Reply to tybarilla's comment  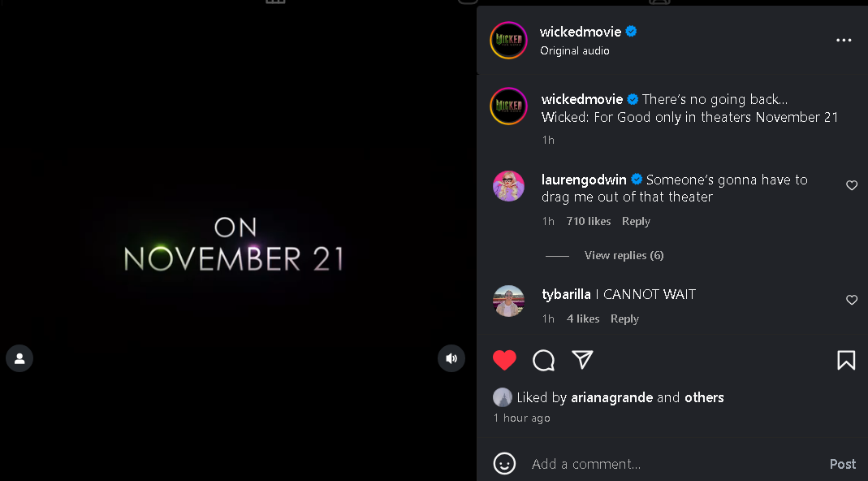[624, 318]
